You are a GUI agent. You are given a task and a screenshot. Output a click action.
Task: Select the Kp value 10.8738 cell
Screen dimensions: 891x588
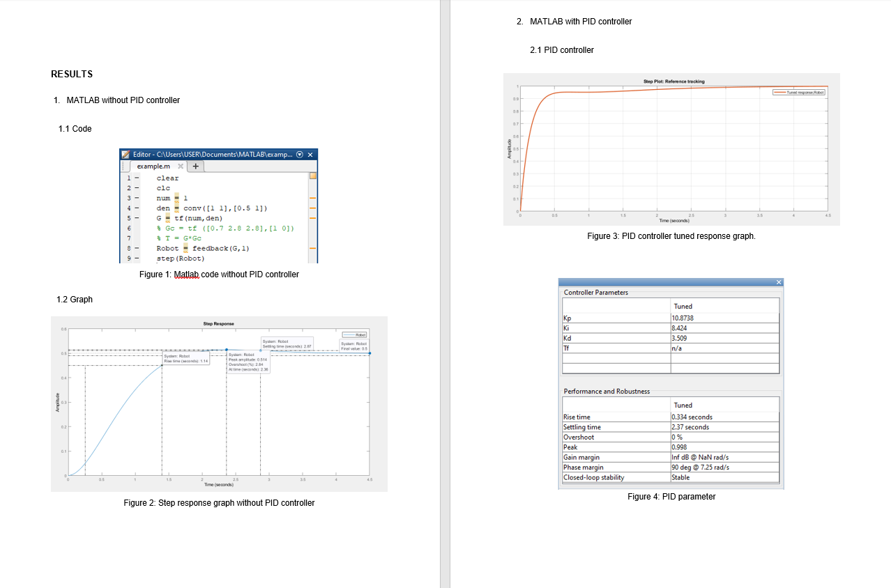(725, 318)
